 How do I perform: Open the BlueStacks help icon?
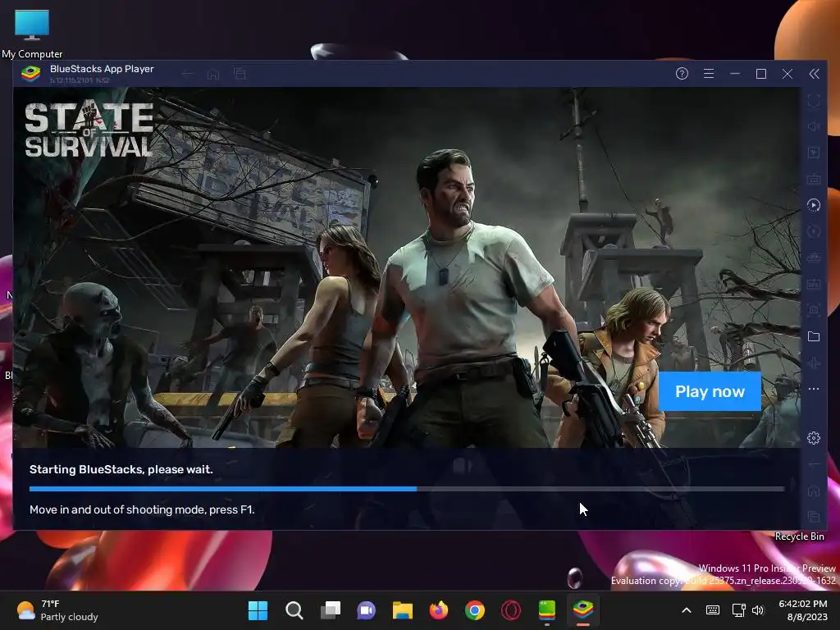point(682,74)
